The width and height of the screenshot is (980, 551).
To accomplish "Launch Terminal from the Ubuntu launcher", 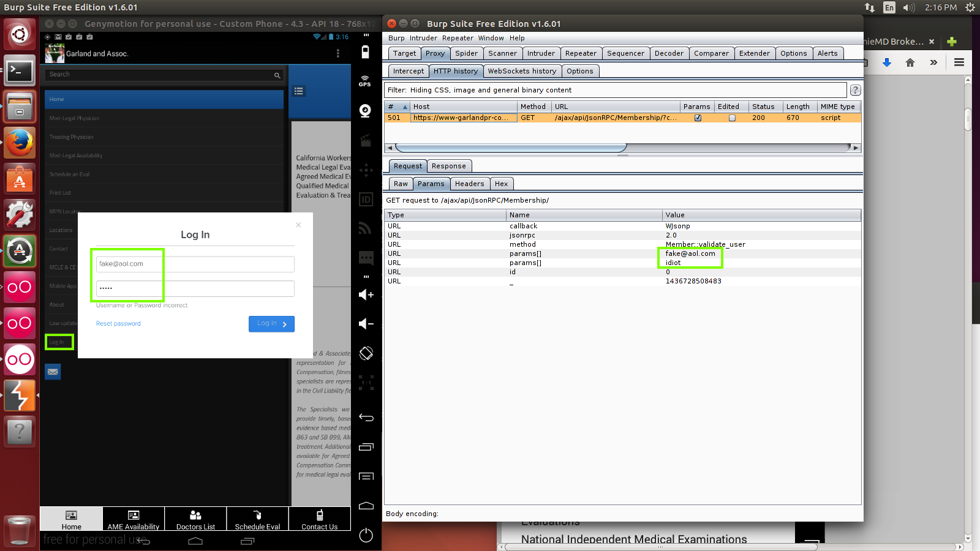I will point(20,71).
